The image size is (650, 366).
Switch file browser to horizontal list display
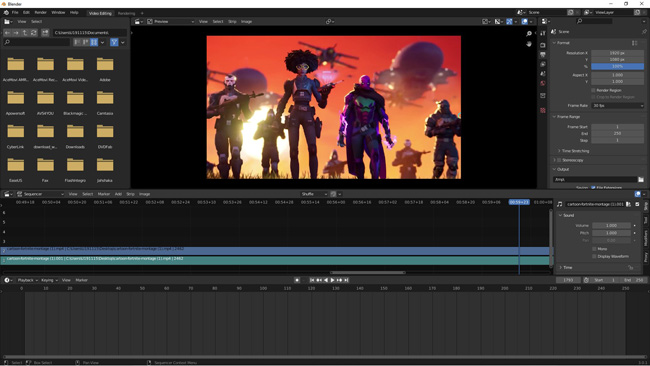tap(85, 42)
